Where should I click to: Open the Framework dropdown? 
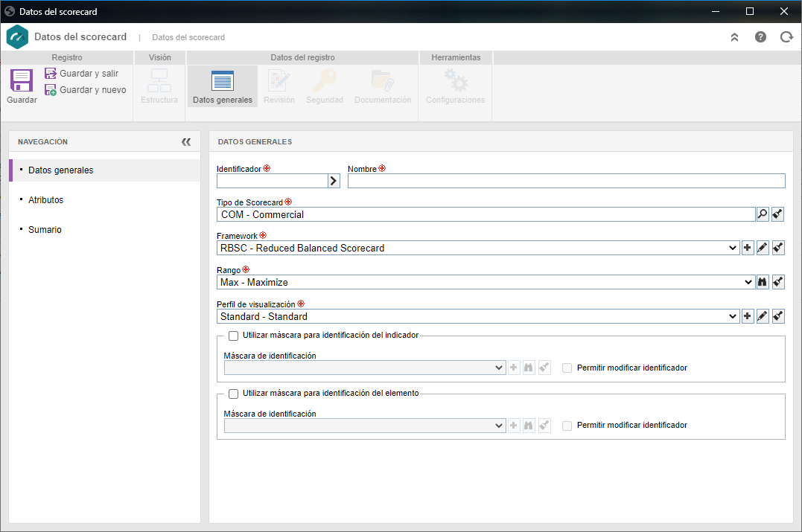point(478,248)
